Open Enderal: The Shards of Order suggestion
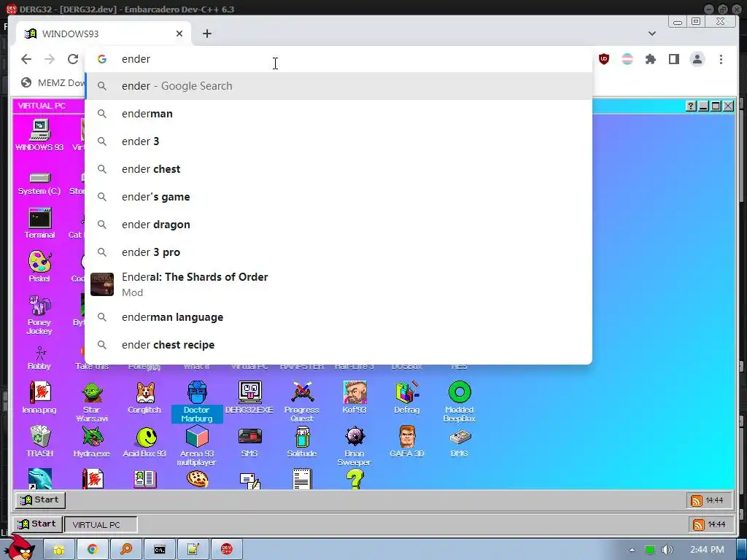 pyautogui.click(x=338, y=284)
